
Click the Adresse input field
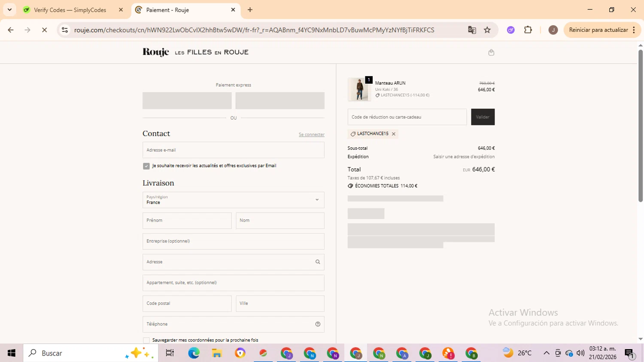tap(234, 262)
